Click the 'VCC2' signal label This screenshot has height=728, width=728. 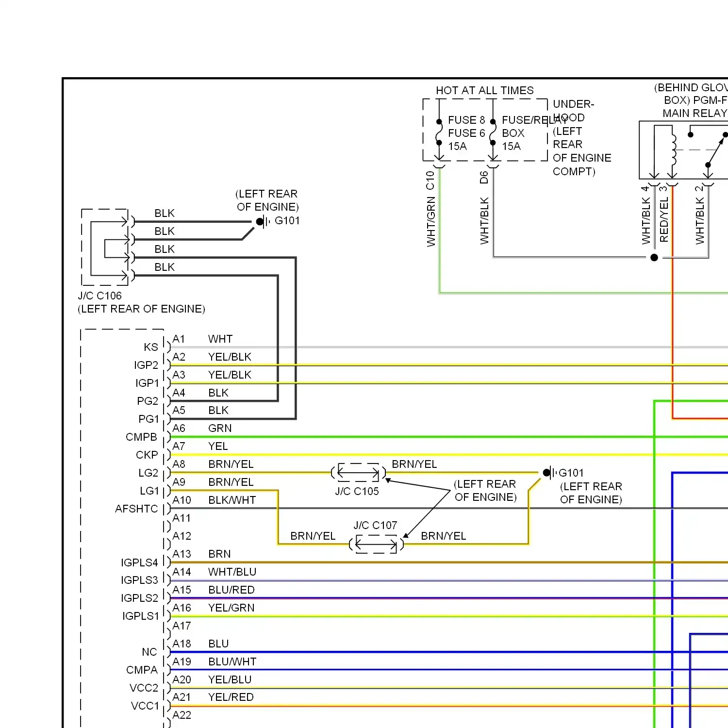144,688
